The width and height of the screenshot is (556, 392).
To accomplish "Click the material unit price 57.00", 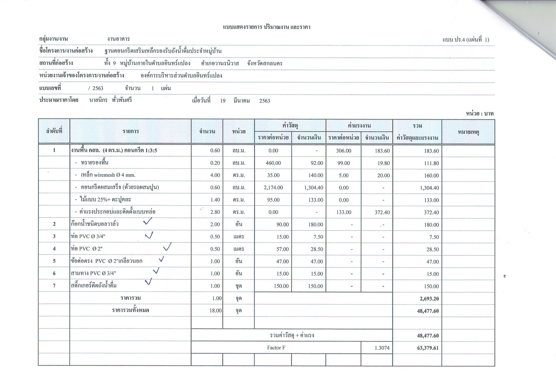I will (283, 249).
